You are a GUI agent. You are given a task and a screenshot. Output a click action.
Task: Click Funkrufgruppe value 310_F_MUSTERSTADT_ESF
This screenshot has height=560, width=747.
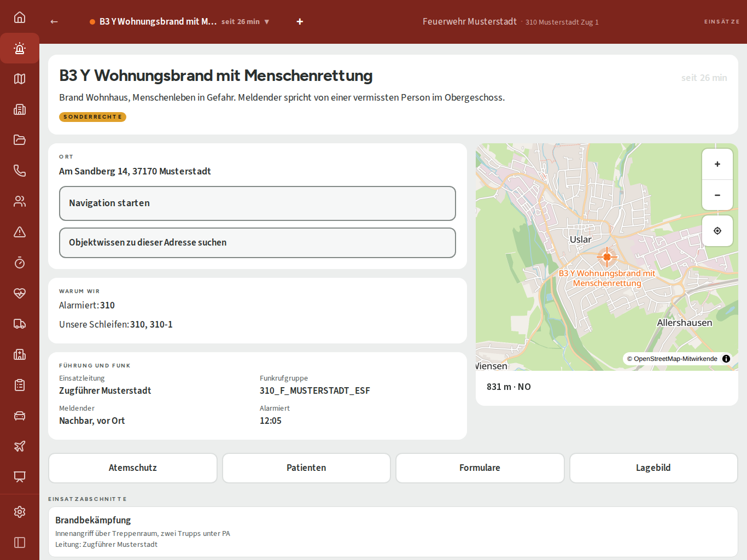tap(315, 390)
